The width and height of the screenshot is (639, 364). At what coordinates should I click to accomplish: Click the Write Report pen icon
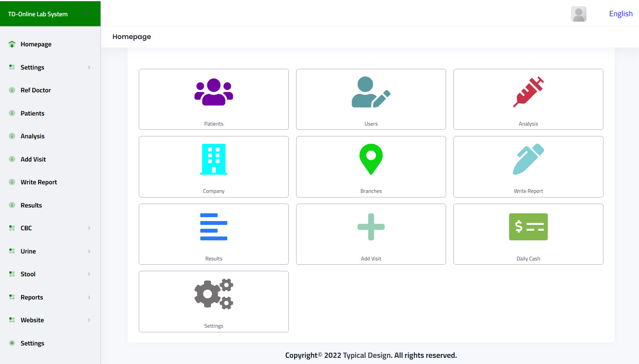528,159
